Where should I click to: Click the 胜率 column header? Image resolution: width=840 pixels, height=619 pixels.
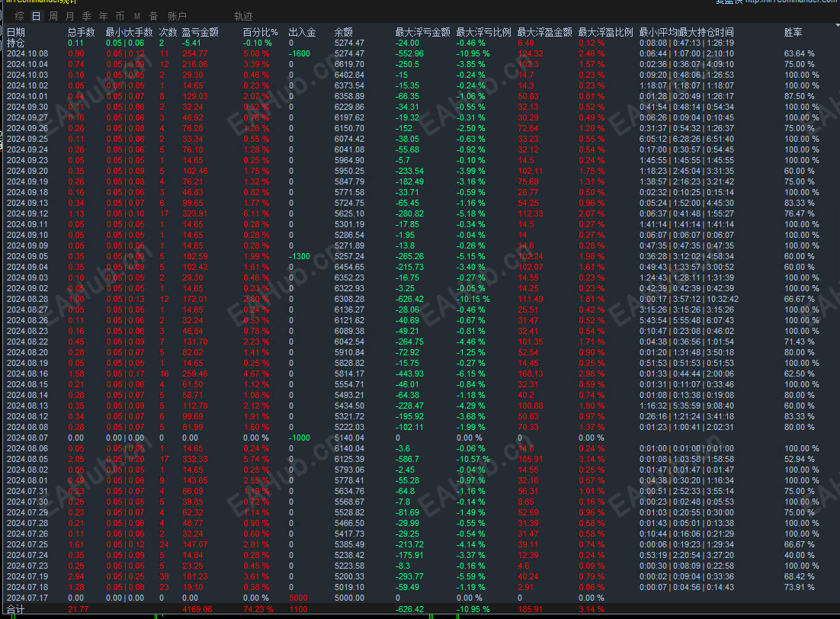click(794, 32)
